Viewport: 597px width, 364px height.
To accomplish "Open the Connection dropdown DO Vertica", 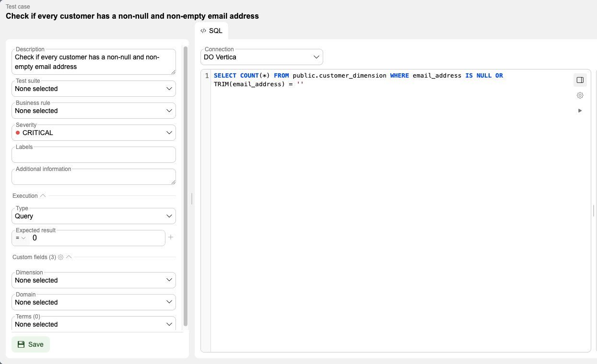I will point(262,57).
